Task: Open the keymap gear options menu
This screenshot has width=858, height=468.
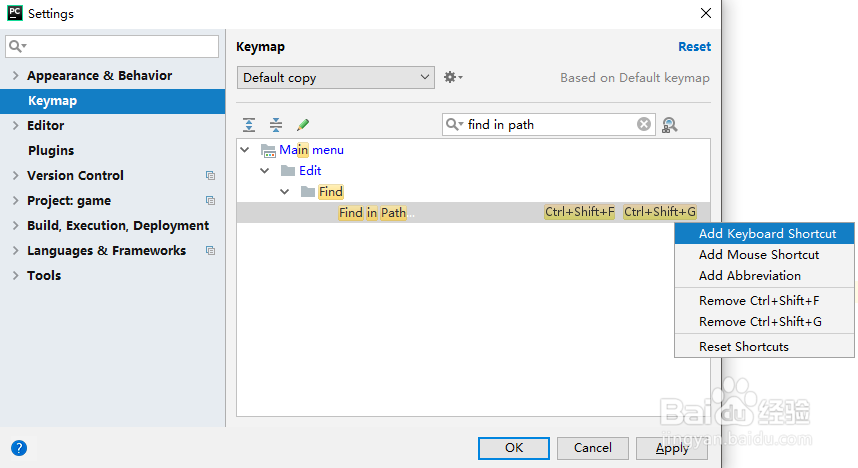Action: [453, 77]
